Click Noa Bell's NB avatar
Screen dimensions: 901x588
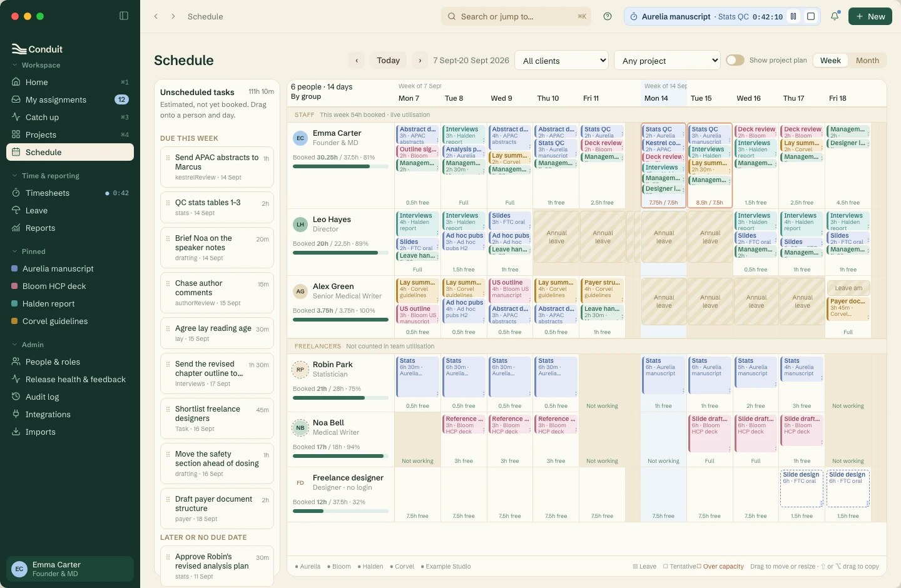300,427
